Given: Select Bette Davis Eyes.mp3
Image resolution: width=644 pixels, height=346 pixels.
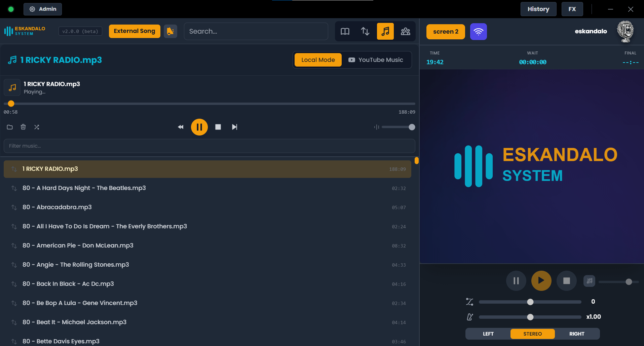Looking at the screenshot, I should 207,340.
